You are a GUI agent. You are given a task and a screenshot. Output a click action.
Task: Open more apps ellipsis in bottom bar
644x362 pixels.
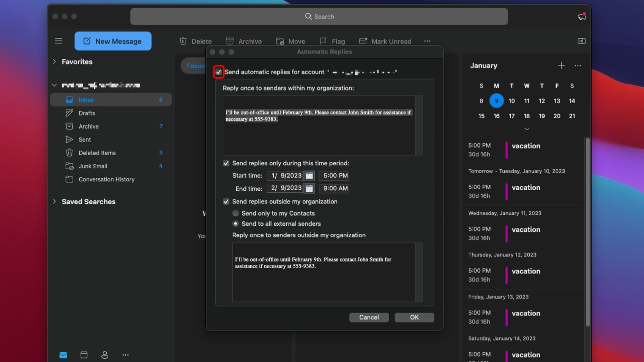click(x=126, y=355)
